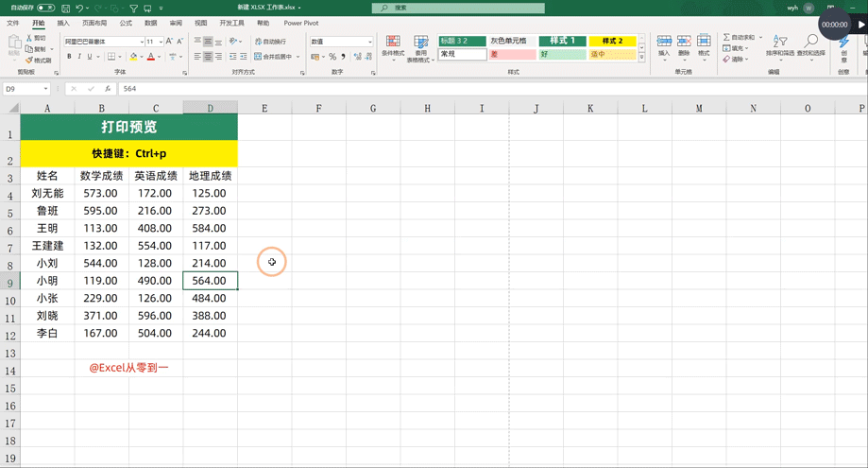Viewport: 868px width, 468px height.
Task: Open the number format combo box
Action: pyautogui.click(x=369, y=42)
